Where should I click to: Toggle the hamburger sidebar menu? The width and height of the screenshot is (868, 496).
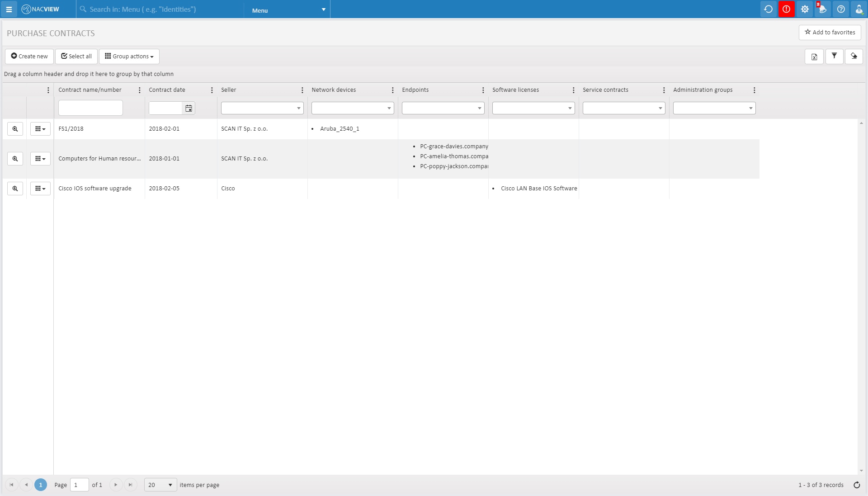(9, 9)
